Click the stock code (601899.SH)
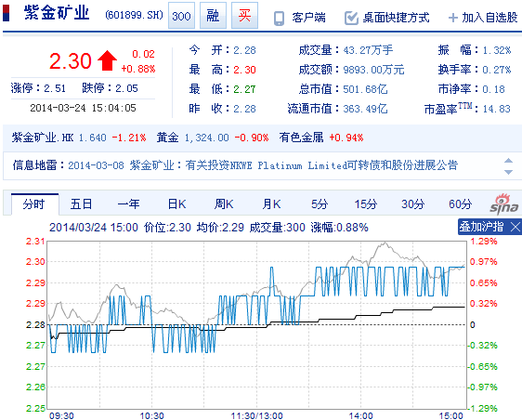 pos(134,15)
